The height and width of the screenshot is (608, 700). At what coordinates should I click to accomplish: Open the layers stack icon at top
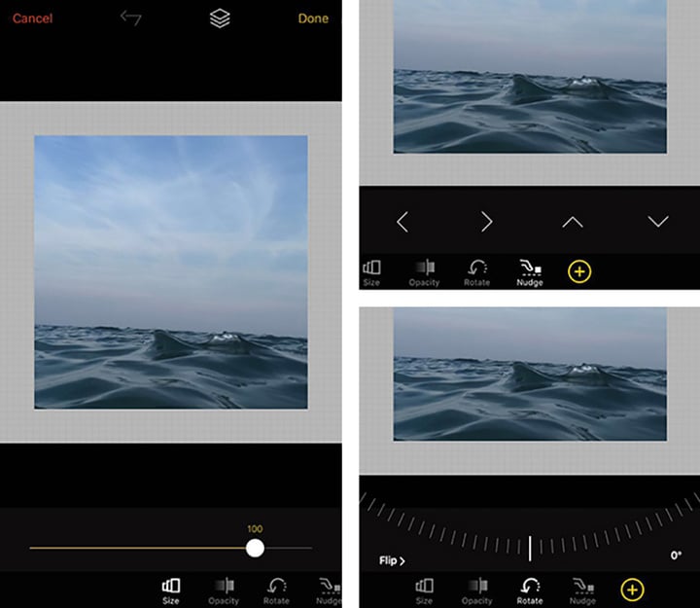coord(220,18)
